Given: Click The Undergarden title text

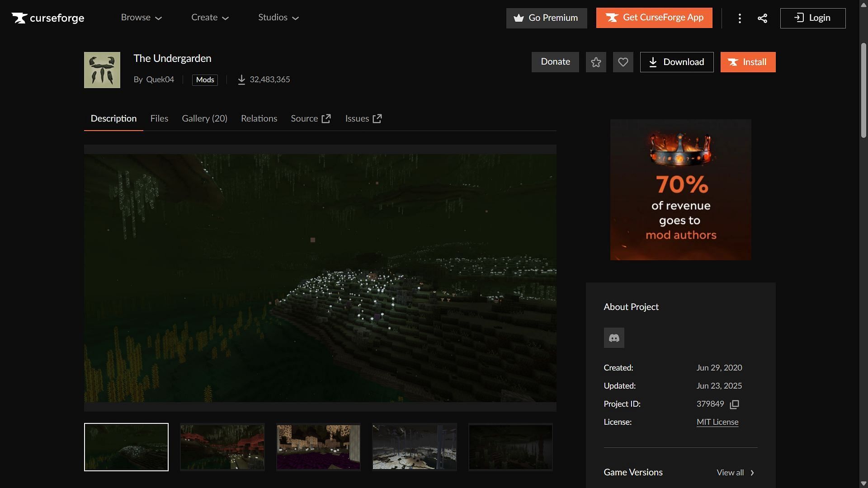Looking at the screenshot, I should click(172, 58).
